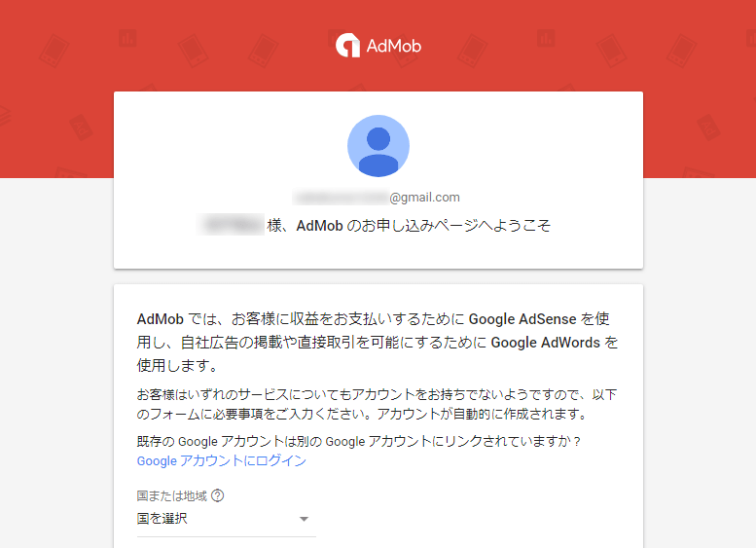Click the blurred @gmail.com email address
Image resolution: width=756 pixels, height=548 pixels.
click(377, 198)
